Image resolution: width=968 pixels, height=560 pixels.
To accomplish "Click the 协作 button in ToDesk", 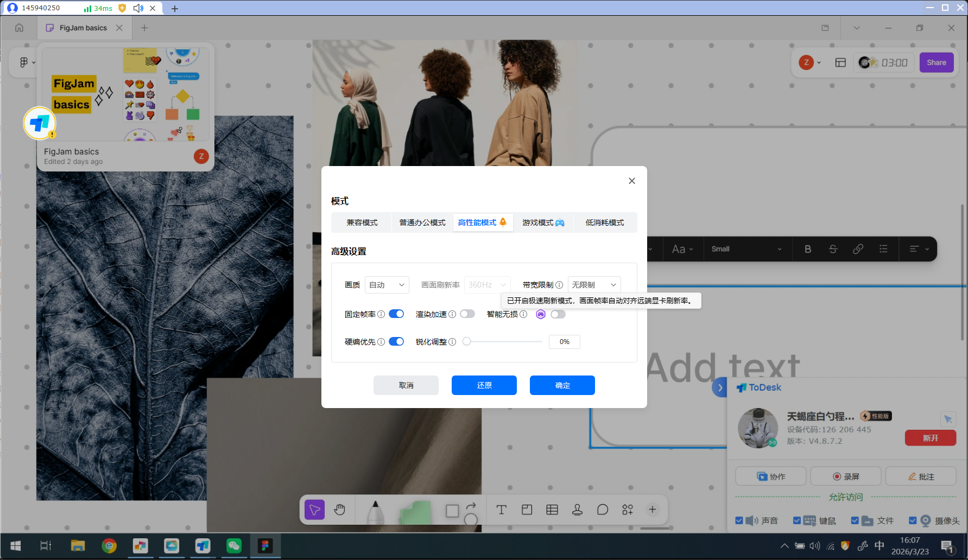I will pyautogui.click(x=771, y=476).
